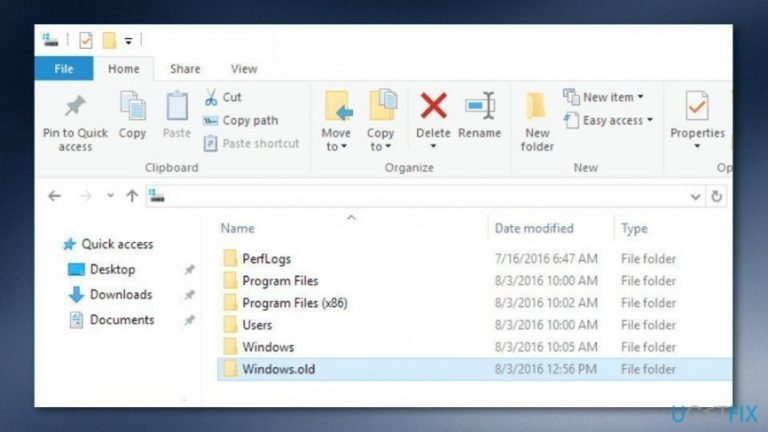This screenshot has width=768, height=432.
Task: Switch to the View ribbon tab
Action: (244, 69)
